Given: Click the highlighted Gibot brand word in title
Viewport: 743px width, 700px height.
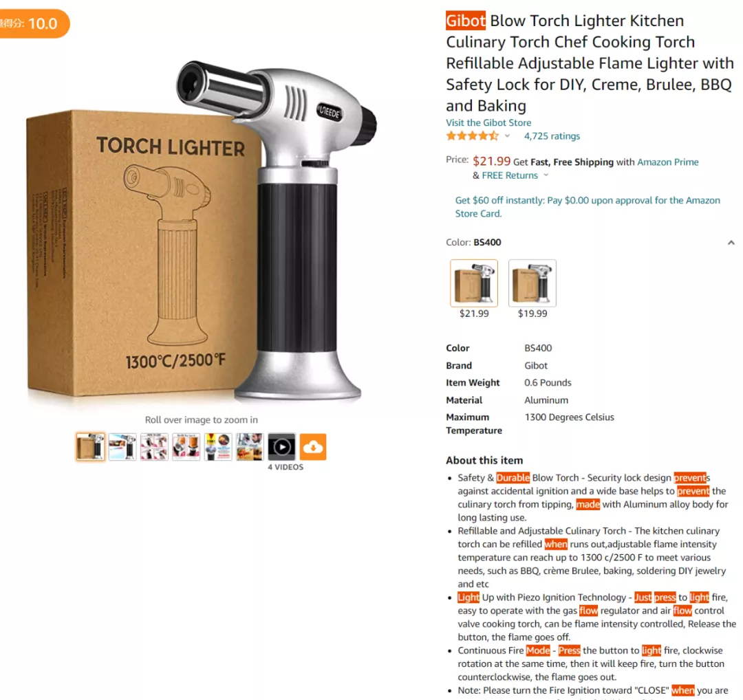Looking at the screenshot, I should pos(466,21).
